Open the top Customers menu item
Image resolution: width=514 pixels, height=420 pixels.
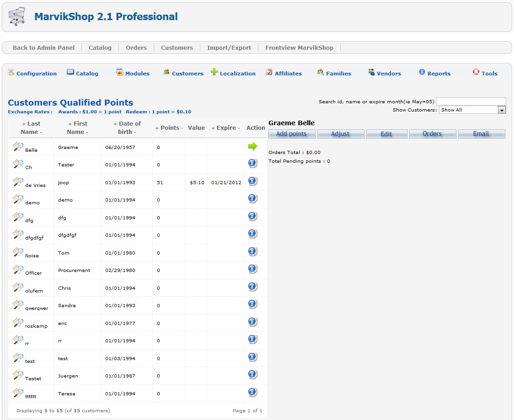pyautogui.click(x=177, y=48)
